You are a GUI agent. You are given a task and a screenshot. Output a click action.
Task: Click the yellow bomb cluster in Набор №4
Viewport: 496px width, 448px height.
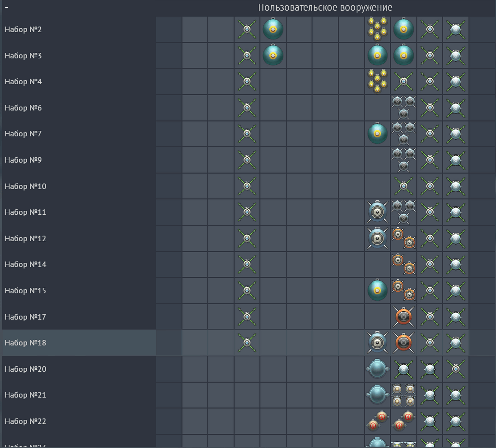377,82
